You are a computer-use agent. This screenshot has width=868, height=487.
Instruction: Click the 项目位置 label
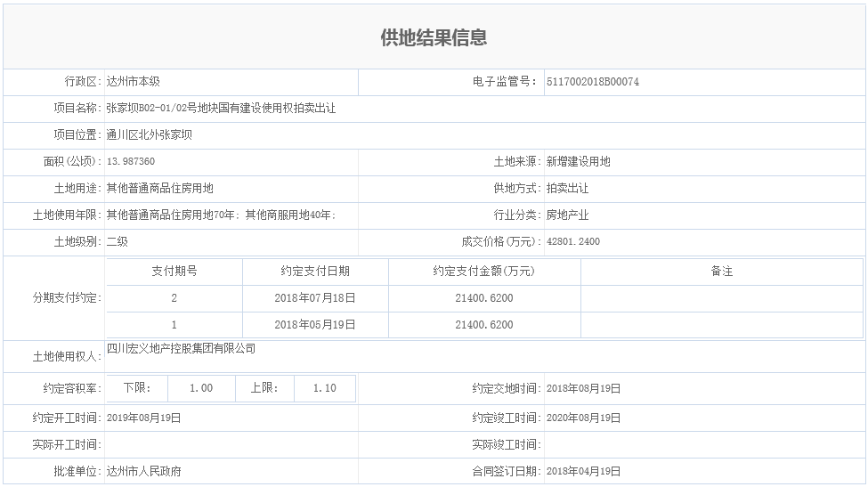(x=77, y=135)
